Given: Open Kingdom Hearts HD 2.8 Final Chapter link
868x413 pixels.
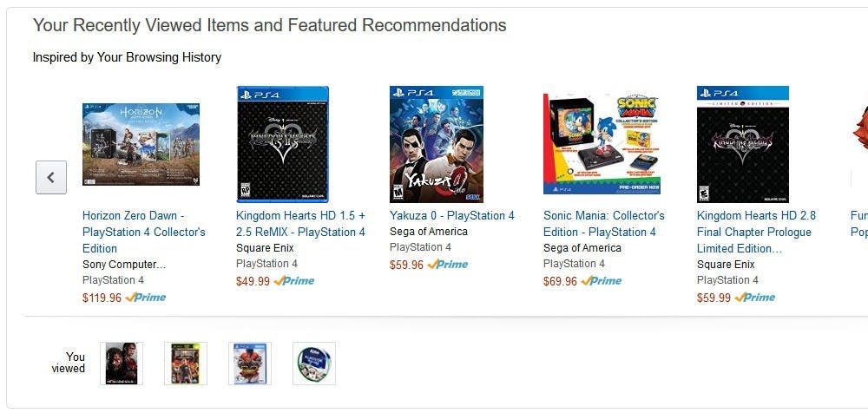Looking at the screenshot, I should click(x=753, y=232).
